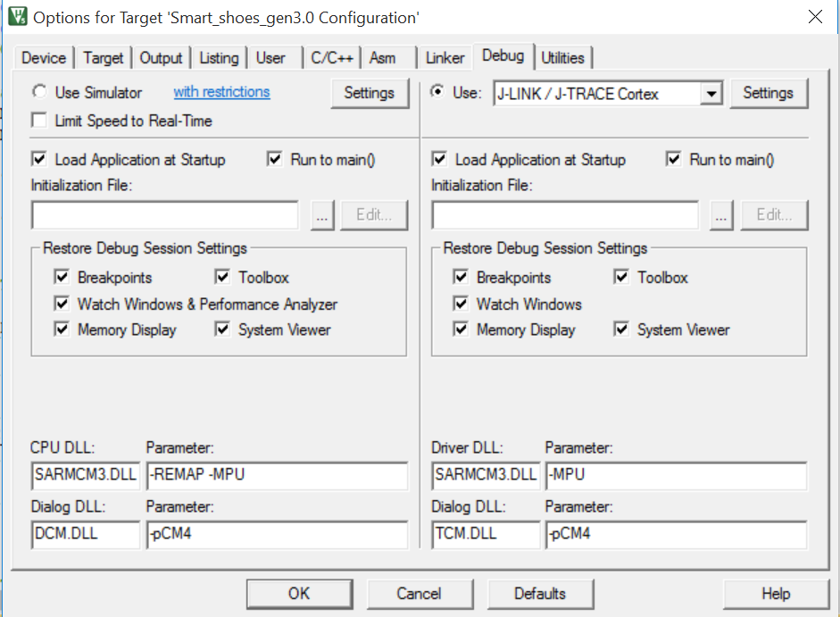Image resolution: width=840 pixels, height=617 pixels.
Task: Toggle simulator Toolbox checkbox
Action: [222, 277]
